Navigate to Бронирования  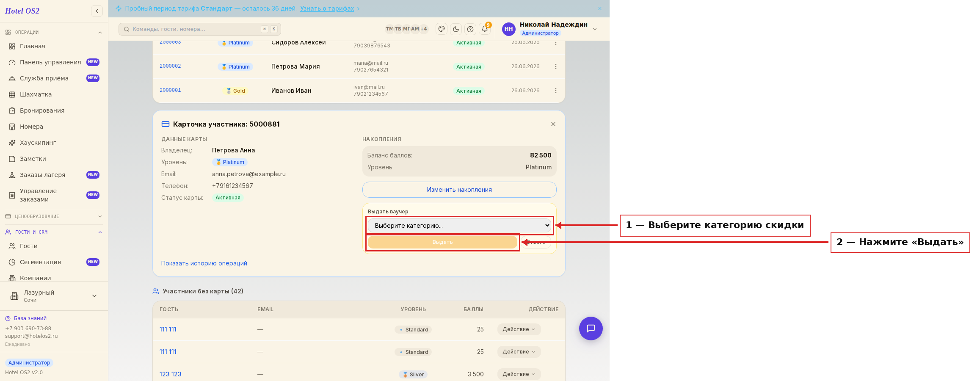click(54, 110)
